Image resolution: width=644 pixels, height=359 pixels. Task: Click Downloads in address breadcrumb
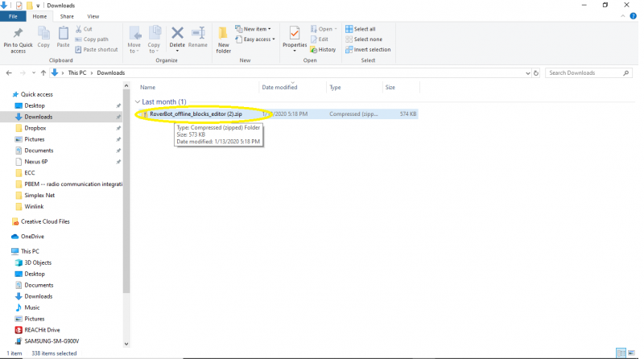111,73
